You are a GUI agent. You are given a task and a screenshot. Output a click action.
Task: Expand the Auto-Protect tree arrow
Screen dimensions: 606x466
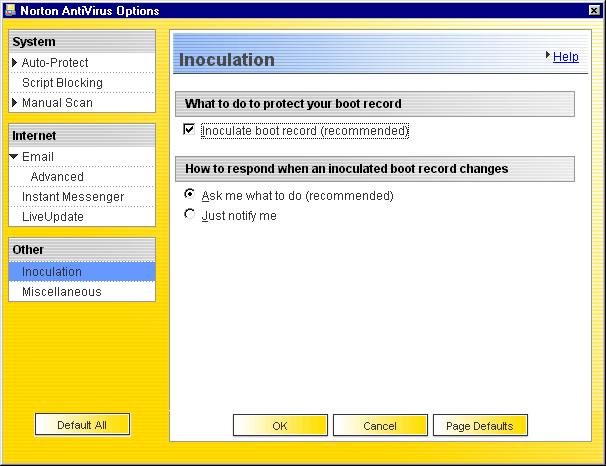[x=15, y=63]
